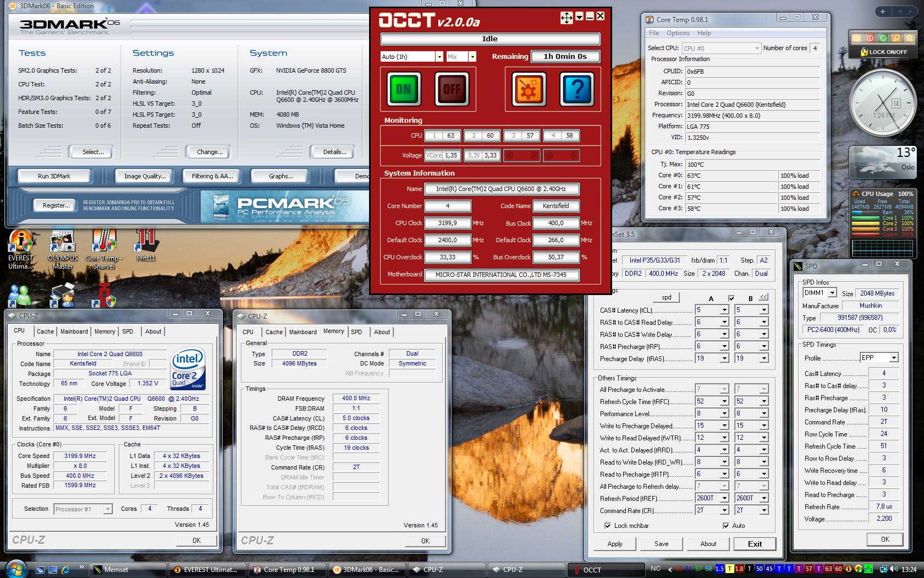Switch to Mainboard tab in left CPU-Z window
924x578 pixels.
pyautogui.click(x=74, y=331)
